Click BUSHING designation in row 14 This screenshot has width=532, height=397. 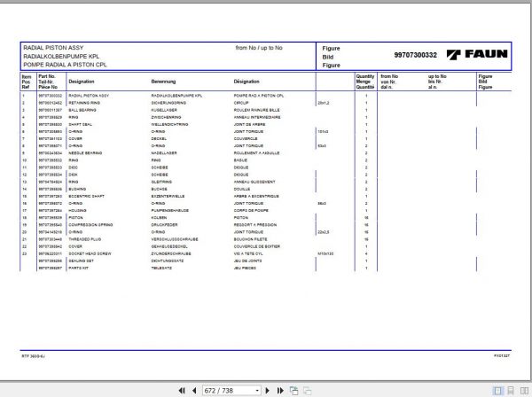click(77, 189)
